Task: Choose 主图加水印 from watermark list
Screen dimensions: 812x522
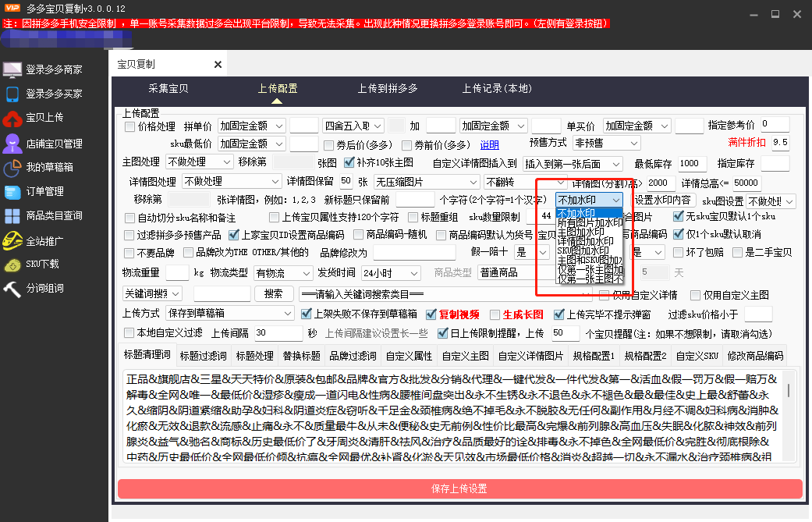Action: (590, 232)
